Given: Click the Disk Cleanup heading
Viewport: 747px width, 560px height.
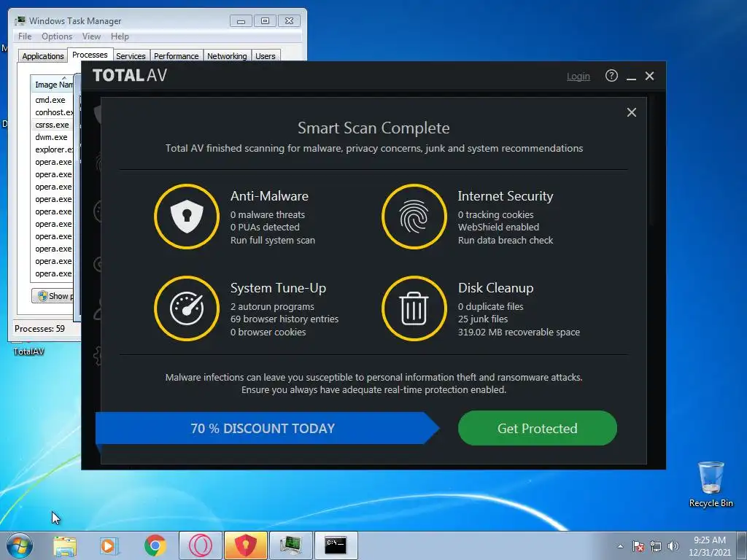Looking at the screenshot, I should 495,287.
